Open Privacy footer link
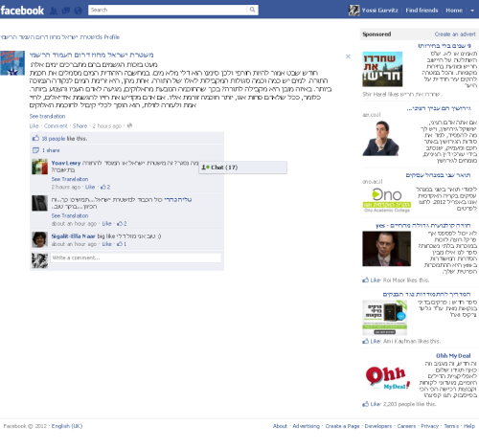479x448 pixels. [x=430, y=426]
